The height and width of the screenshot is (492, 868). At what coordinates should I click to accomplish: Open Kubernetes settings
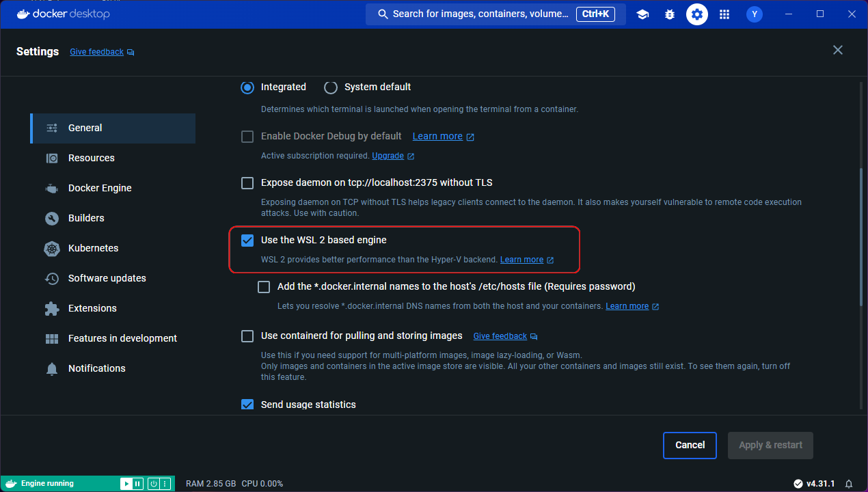(x=113, y=249)
